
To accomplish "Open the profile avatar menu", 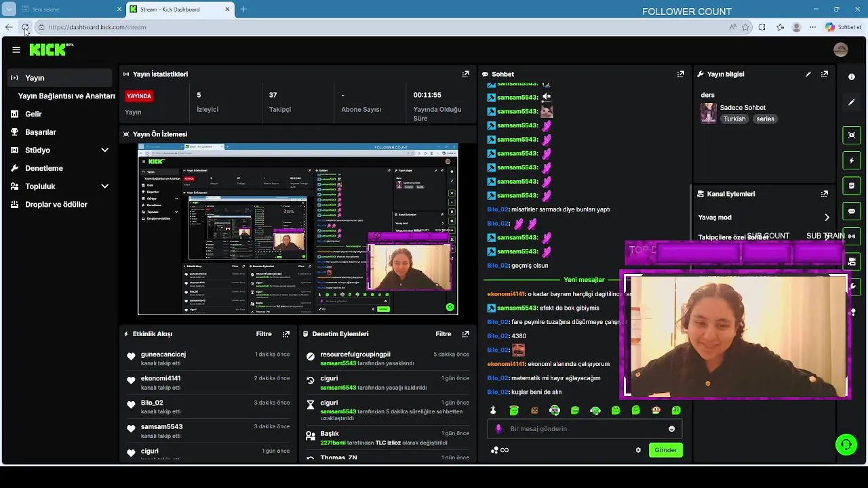I will [x=841, y=49].
